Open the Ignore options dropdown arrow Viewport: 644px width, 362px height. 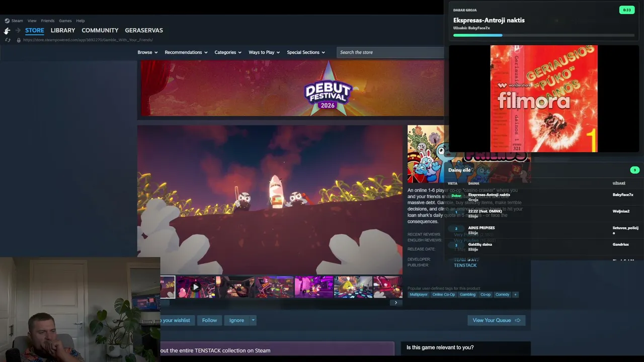click(x=253, y=320)
